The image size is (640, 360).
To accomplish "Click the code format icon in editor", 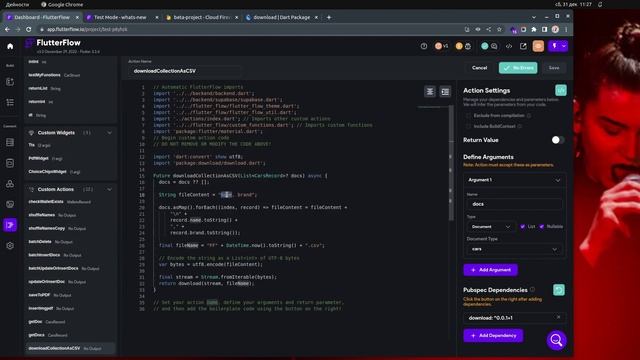I will [x=430, y=92].
